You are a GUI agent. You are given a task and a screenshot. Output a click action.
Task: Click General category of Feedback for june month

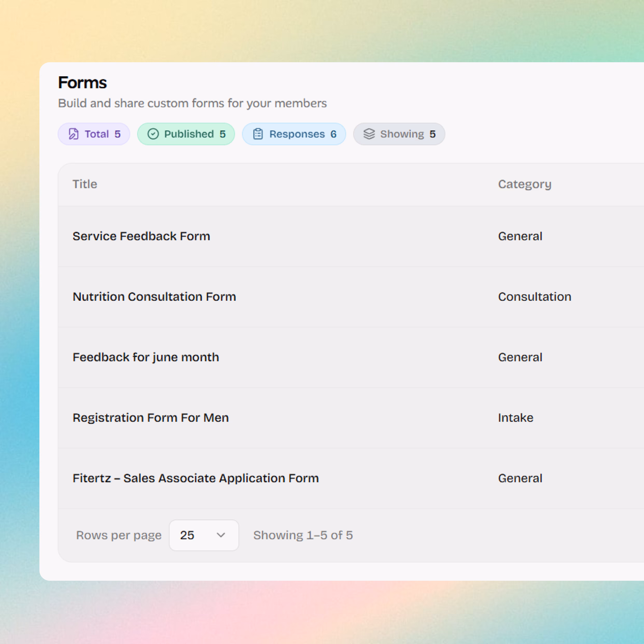pos(520,357)
